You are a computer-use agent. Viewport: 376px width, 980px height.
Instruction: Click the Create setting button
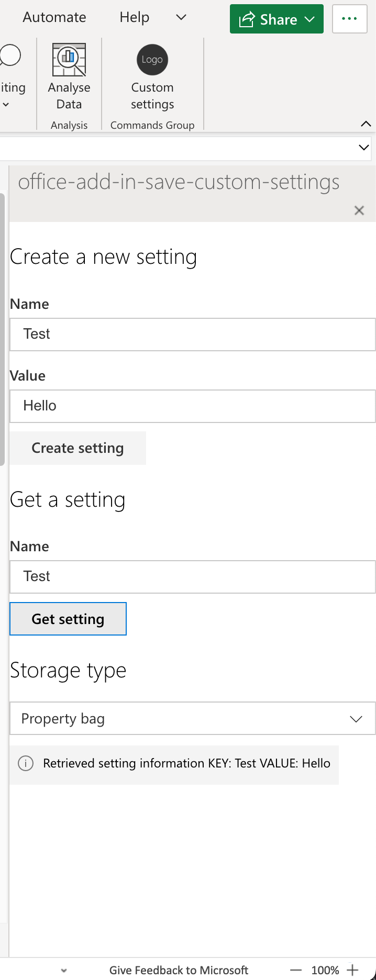pyautogui.click(x=78, y=448)
